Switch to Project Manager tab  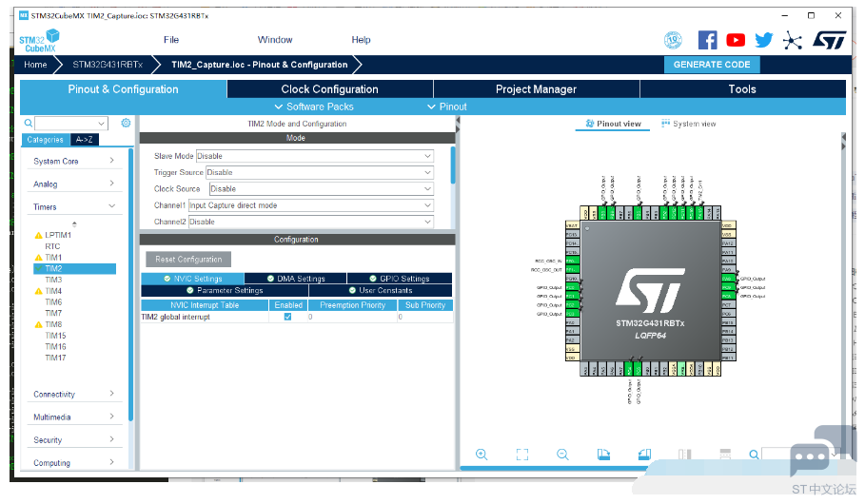(x=536, y=89)
